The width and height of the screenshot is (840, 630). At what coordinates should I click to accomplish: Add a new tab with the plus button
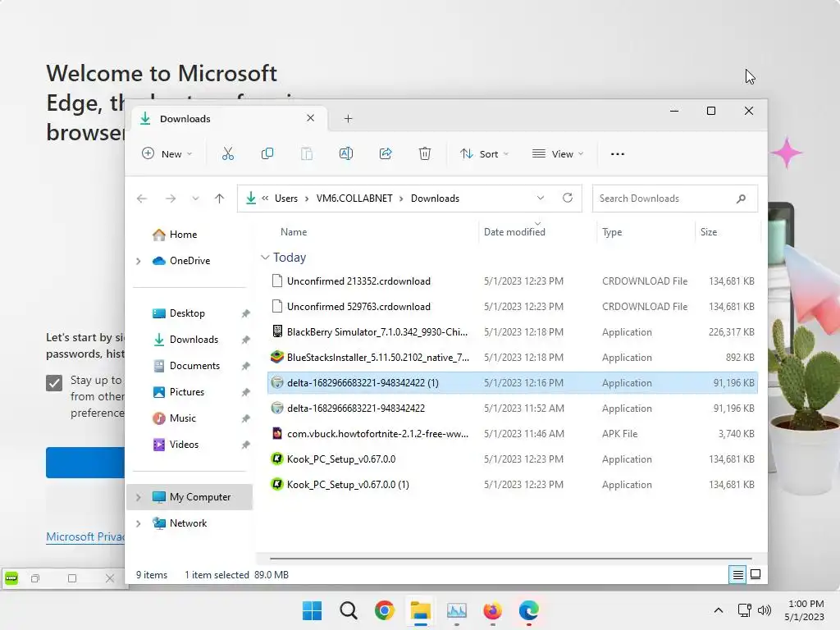(348, 118)
